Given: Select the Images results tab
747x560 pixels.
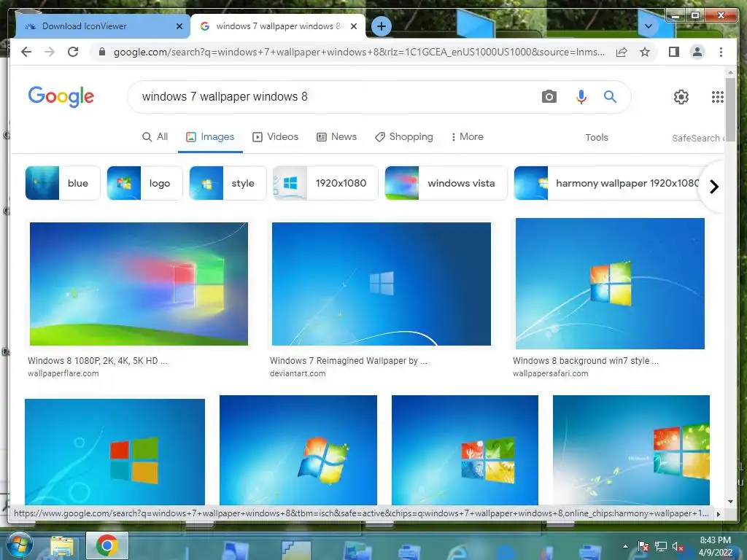Looking at the screenshot, I should pyautogui.click(x=210, y=137).
